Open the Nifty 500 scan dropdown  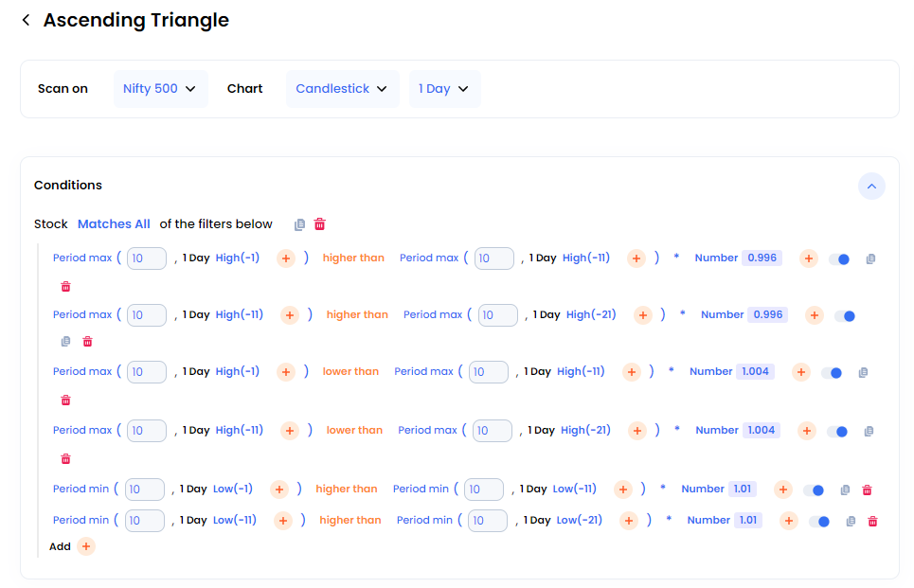pos(160,89)
